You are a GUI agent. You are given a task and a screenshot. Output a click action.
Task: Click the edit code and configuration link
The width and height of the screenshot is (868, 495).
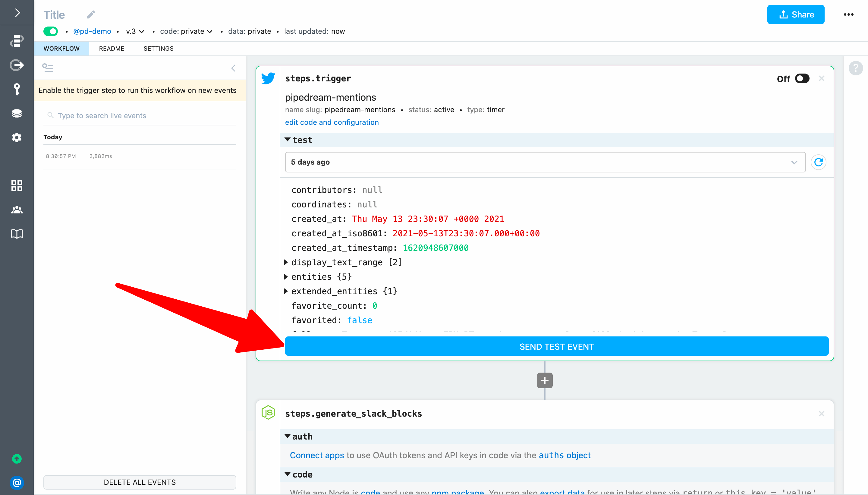[332, 122]
